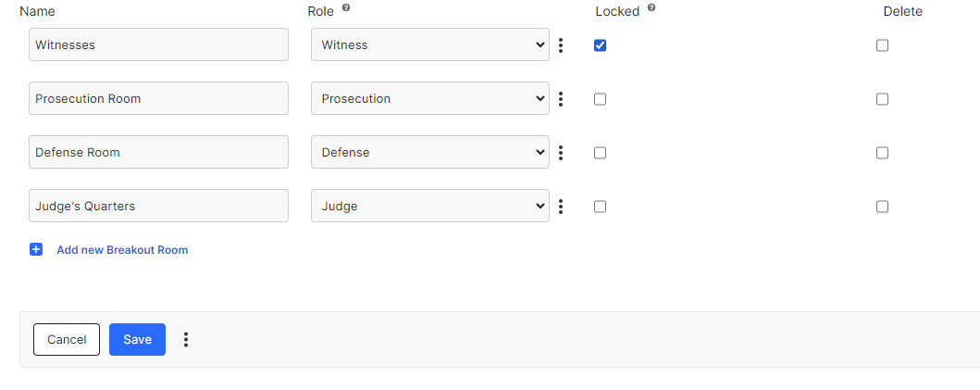Click the help icon next to Role
Image resolution: width=980 pixels, height=390 pixels.
tap(346, 8)
